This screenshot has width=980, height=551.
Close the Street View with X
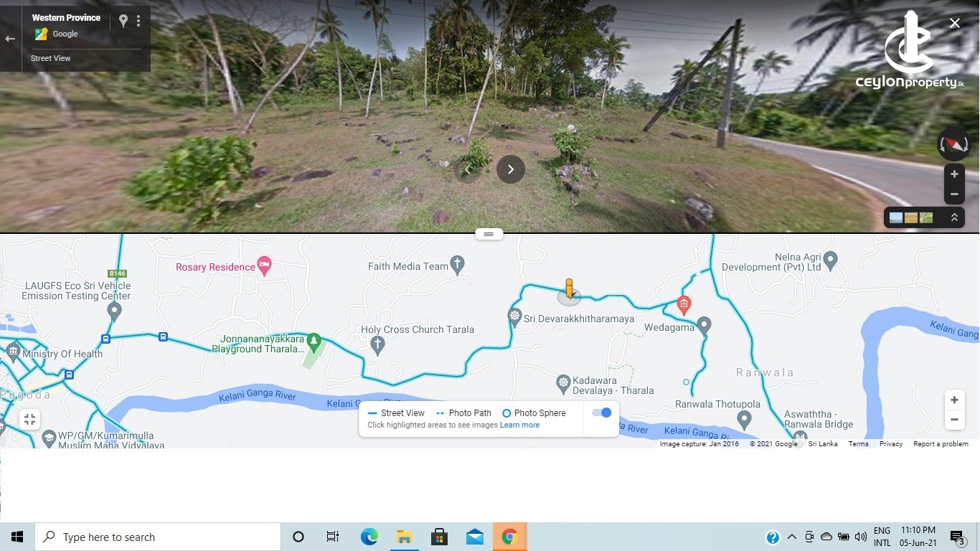point(955,24)
